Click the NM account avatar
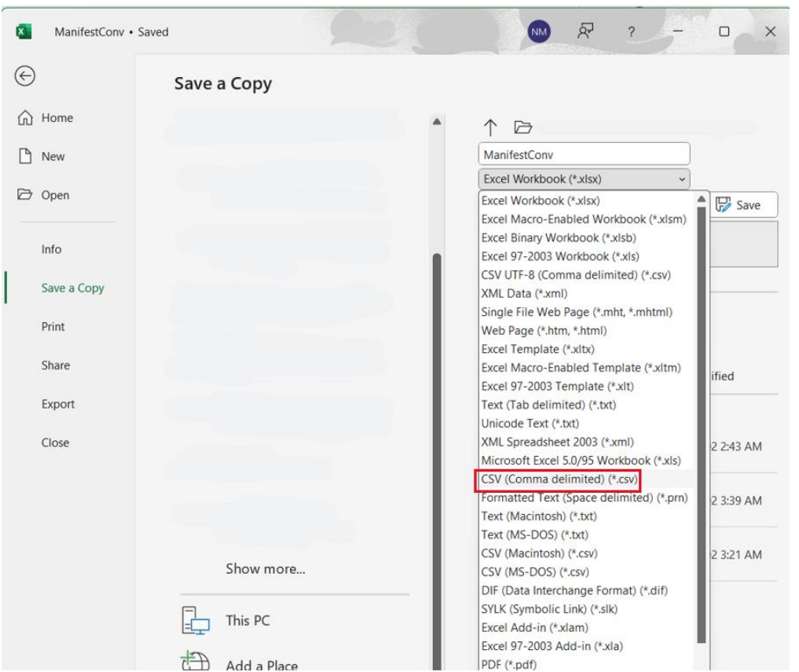 (x=538, y=32)
